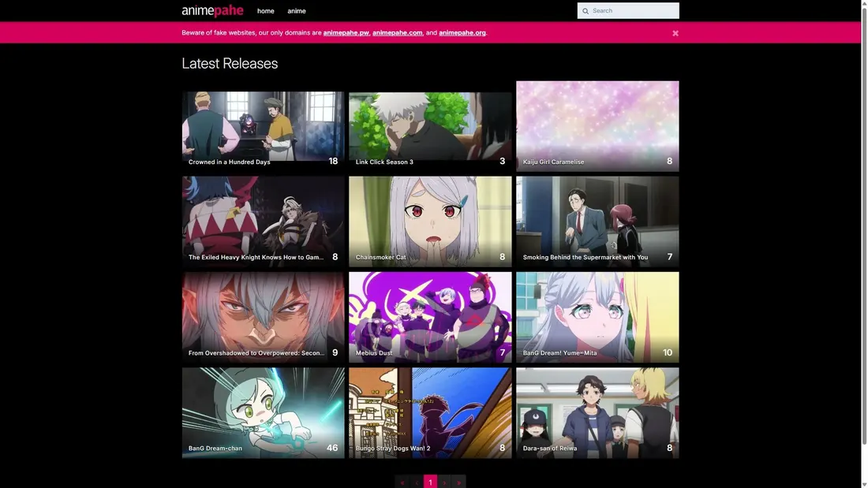Open Smoking Behind the Supermarket thumbnail

(597, 222)
